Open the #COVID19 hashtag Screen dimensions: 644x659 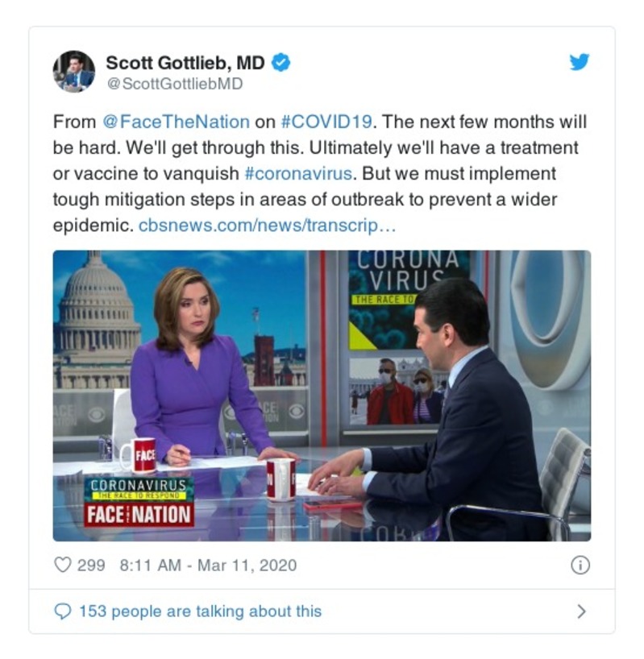coord(326,122)
